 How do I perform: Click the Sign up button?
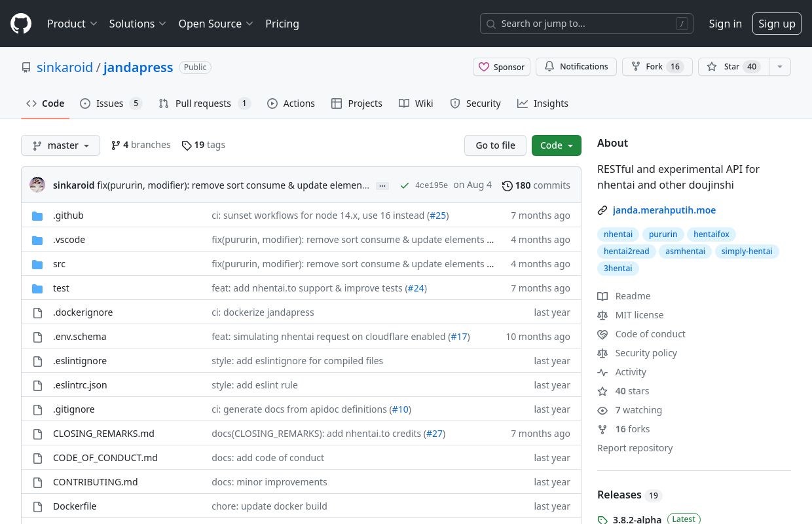(777, 24)
